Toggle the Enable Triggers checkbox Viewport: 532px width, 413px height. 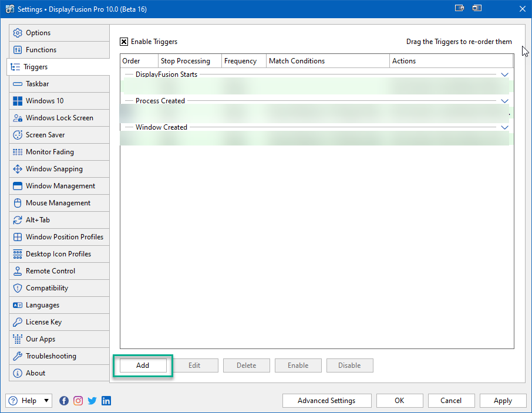[x=124, y=42]
